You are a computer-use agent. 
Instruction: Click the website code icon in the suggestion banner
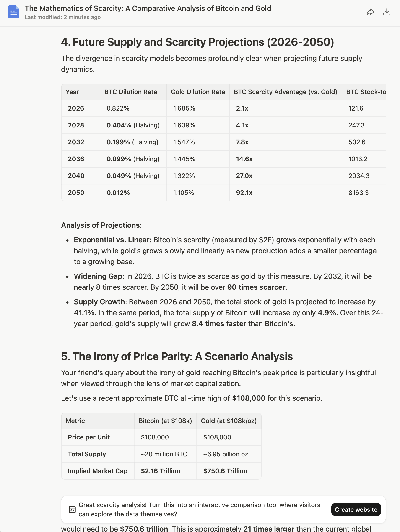coord(72,509)
